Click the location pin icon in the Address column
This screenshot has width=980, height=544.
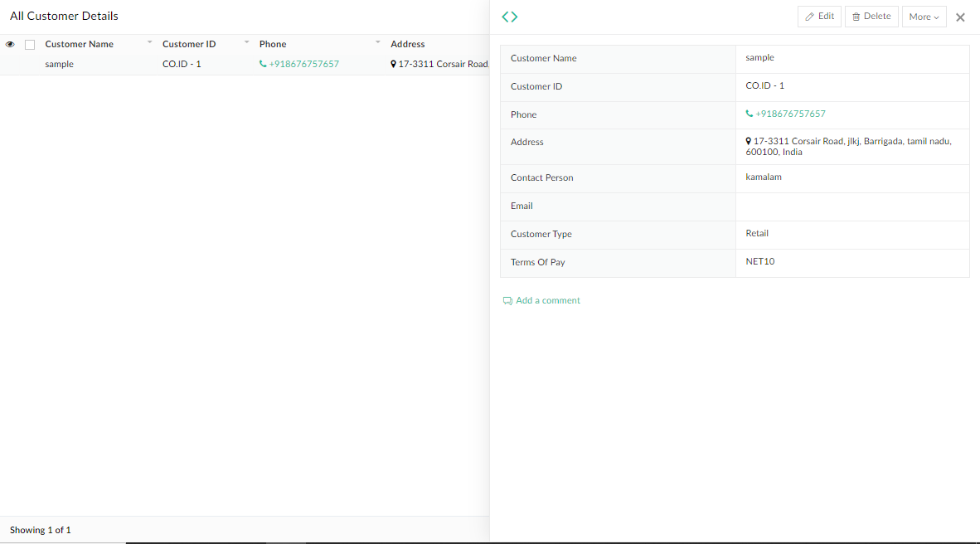coord(394,63)
